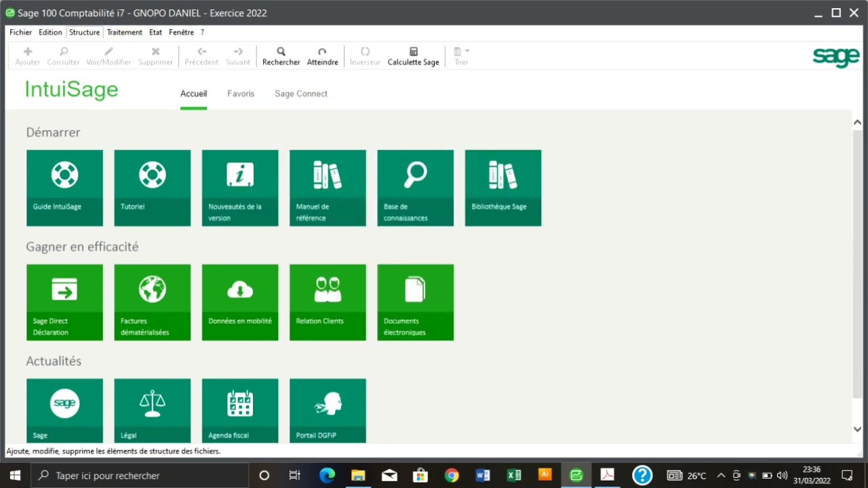The image size is (868, 488).
Task: Open File Explorer from taskbar
Action: point(358,476)
